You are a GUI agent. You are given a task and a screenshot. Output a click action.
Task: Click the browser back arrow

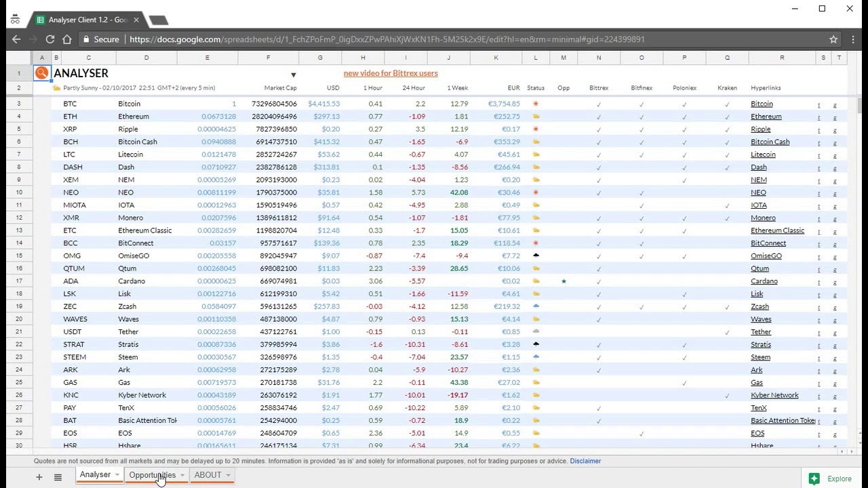click(16, 39)
